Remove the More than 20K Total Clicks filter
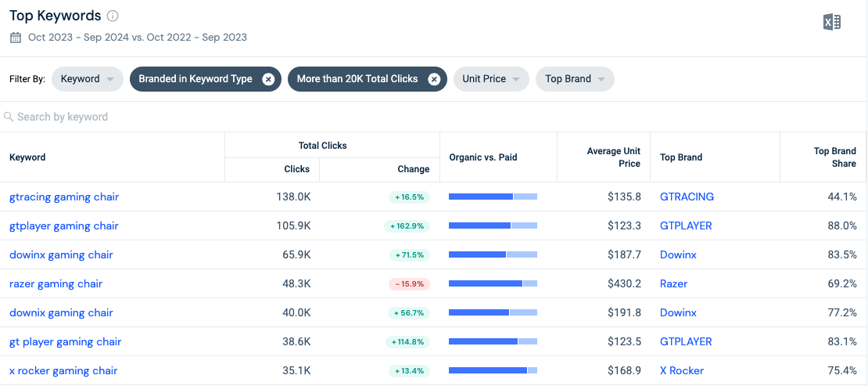The height and width of the screenshot is (386, 868). [x=434, y=79]
